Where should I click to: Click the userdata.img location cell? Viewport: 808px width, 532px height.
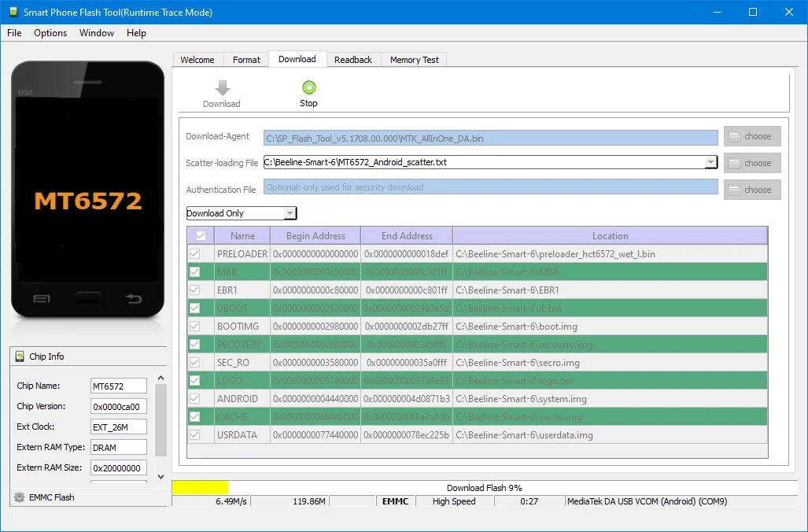pyautogui.click(x=610, y=434)
